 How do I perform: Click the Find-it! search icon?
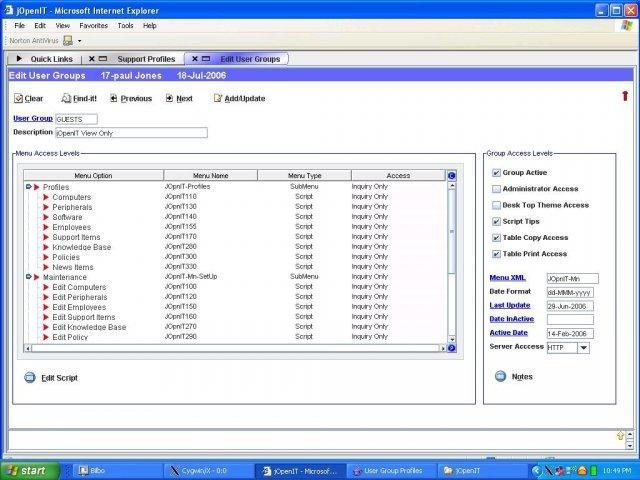point(66,98)
